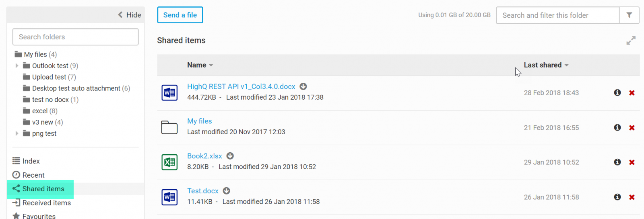Sort by Last shared column
644x219 pixels.
click(x=546, y=65)
